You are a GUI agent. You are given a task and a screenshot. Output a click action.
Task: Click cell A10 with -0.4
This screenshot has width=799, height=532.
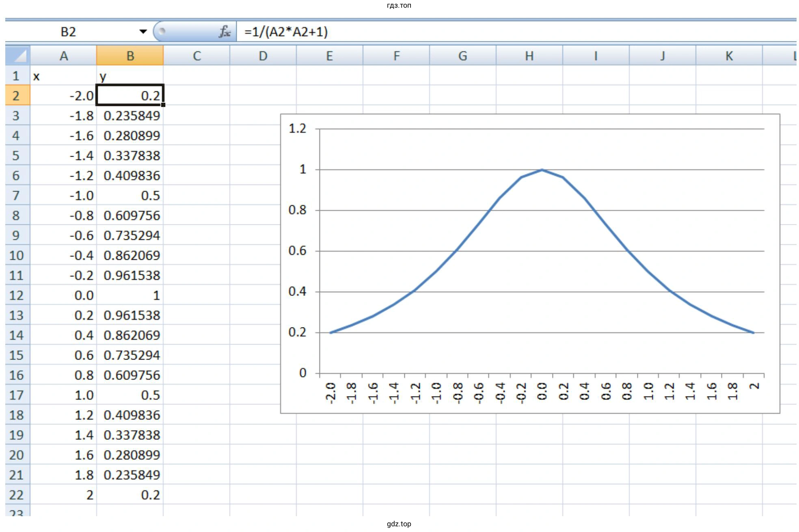pyautogui.click(x=63, y=255)
